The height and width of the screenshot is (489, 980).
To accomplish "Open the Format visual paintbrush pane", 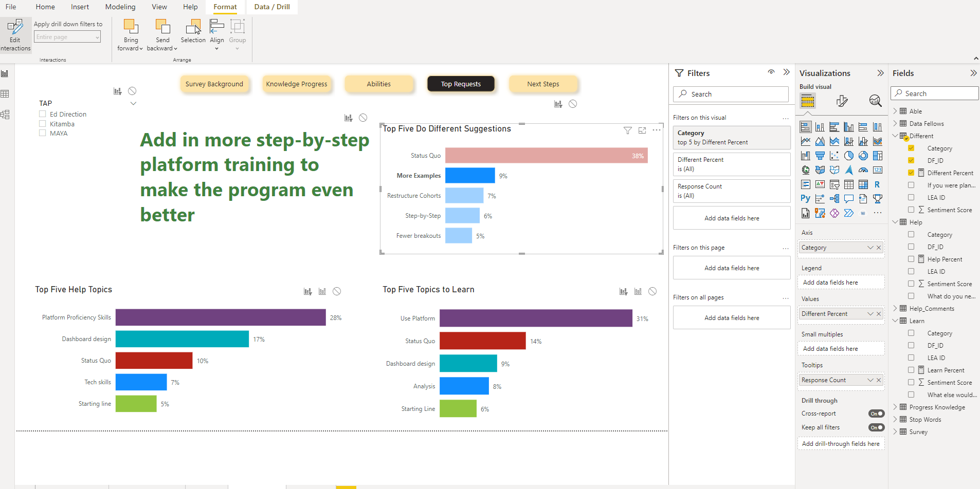I will coord(842,101).
